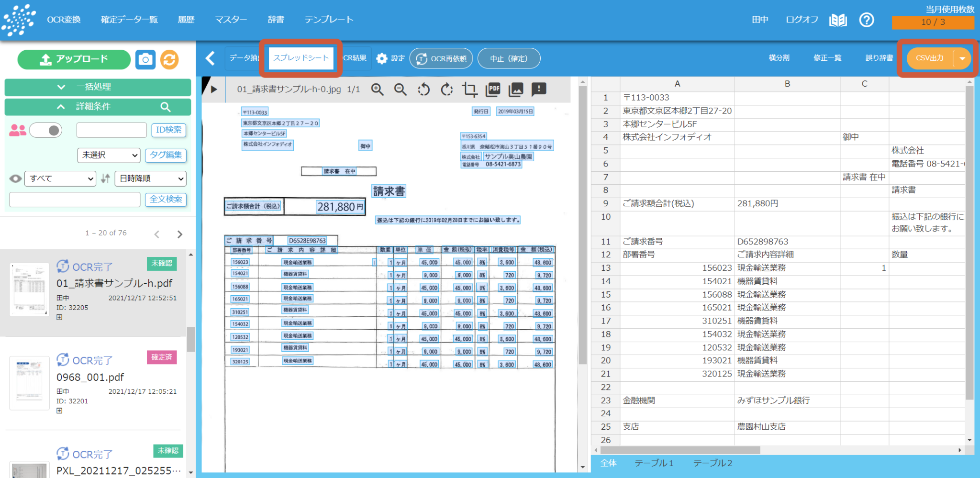Open the 日時降順 sort dropdown
Viewport: 980px width, 478px height.
point(150,178)
